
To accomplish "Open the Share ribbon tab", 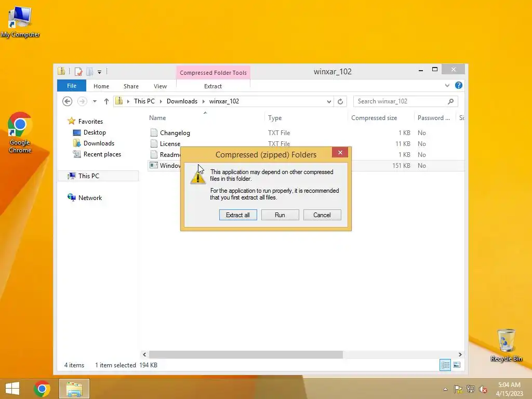I will (x=131, y=86).
